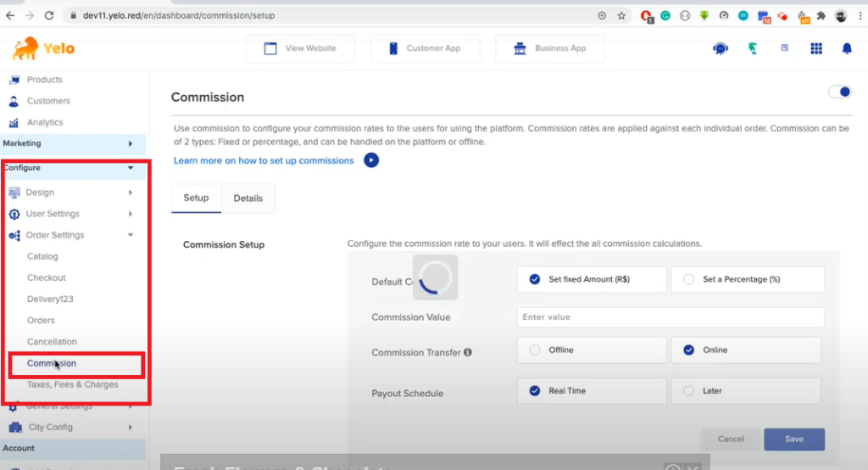Collapse the Order Settings submenu arrow
The height and width of the screenshot is (470, 868).
(131, 235)
